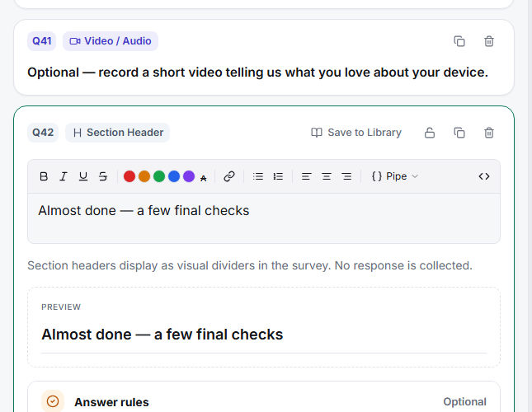Image resolution: width=532 pixels, height=412 pixels.
Task: Toggle bold formatting
Action: (44, 176)
